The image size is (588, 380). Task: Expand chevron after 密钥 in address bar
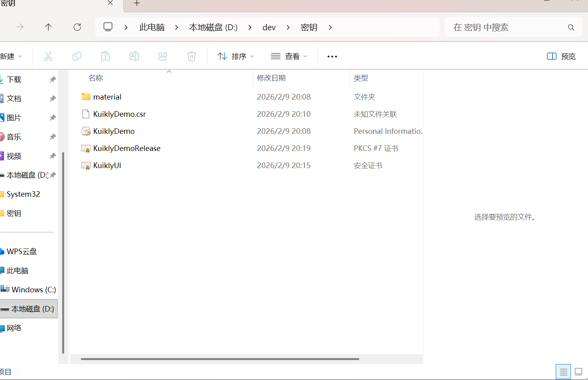[x=330, y=27]
